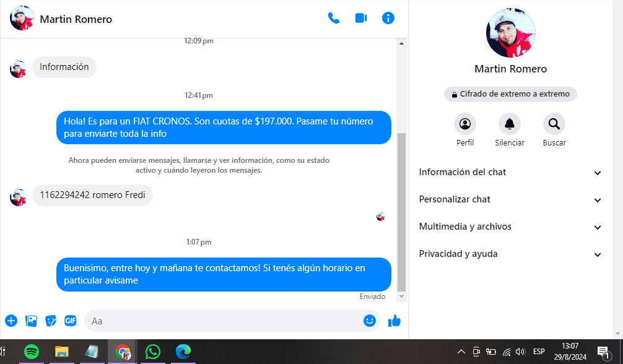The width and height of the screenshot is (623, 364).
Task: Start a voice call with Martin Romero
Action: click(x=333, y=19)
